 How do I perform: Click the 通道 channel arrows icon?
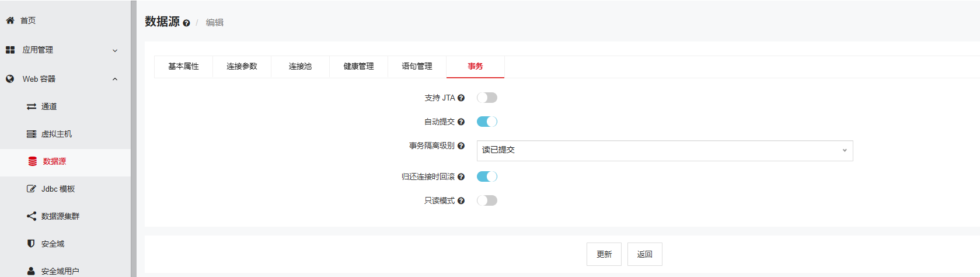click(32, 106)
